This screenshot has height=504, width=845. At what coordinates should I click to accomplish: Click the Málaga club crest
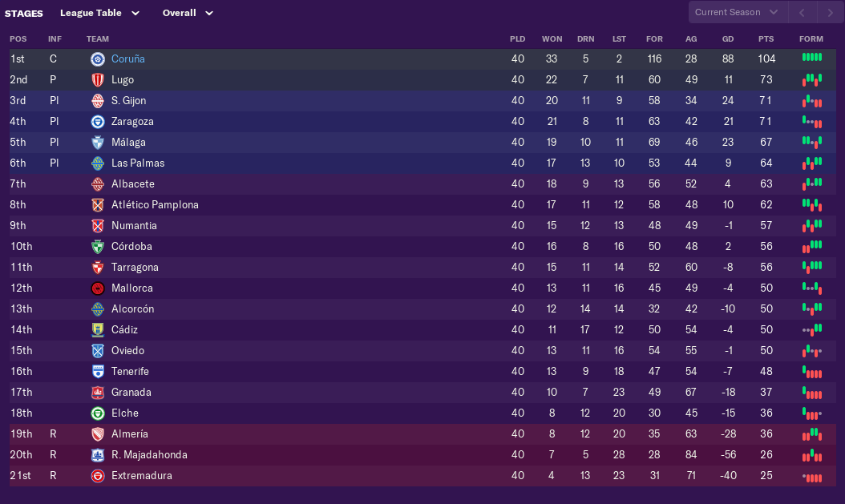98,143
